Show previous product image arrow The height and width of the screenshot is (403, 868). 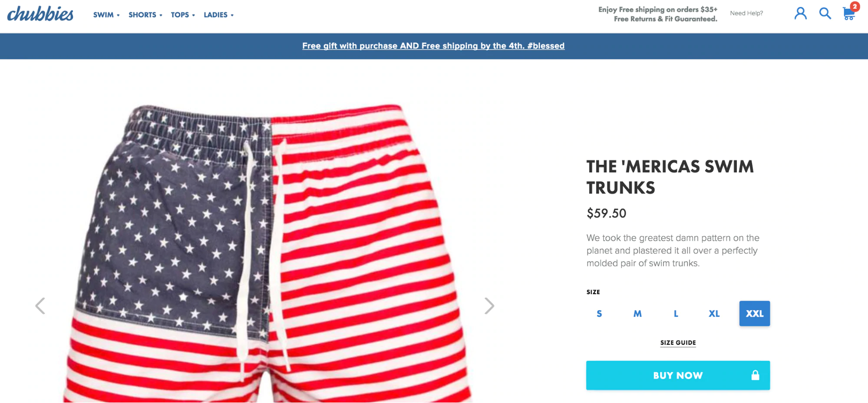(x=40, y=306)
